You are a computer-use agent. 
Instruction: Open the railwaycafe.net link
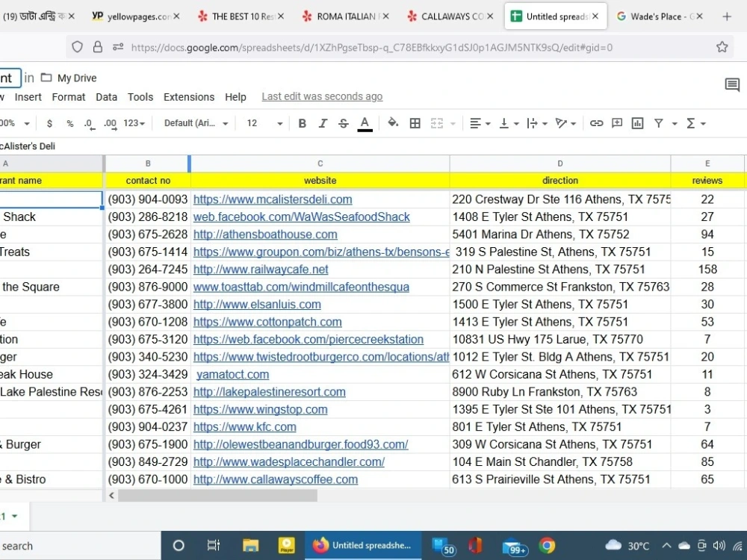pyautogui.click(x=261, y=270)
